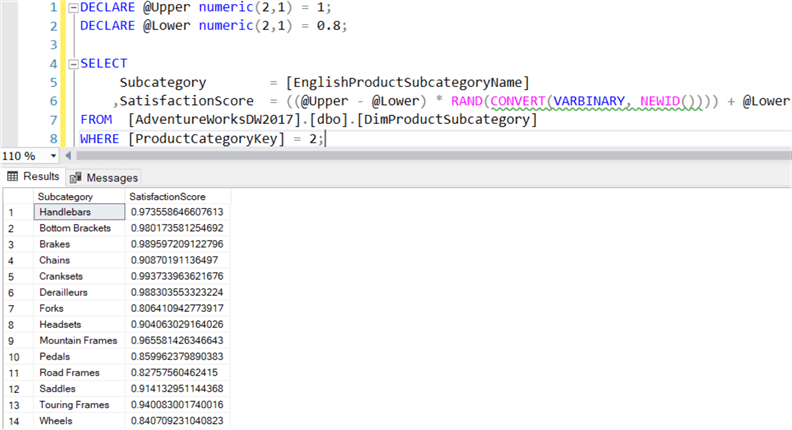
Task: Click the RAND function in line 6
Action: point(467,101)
